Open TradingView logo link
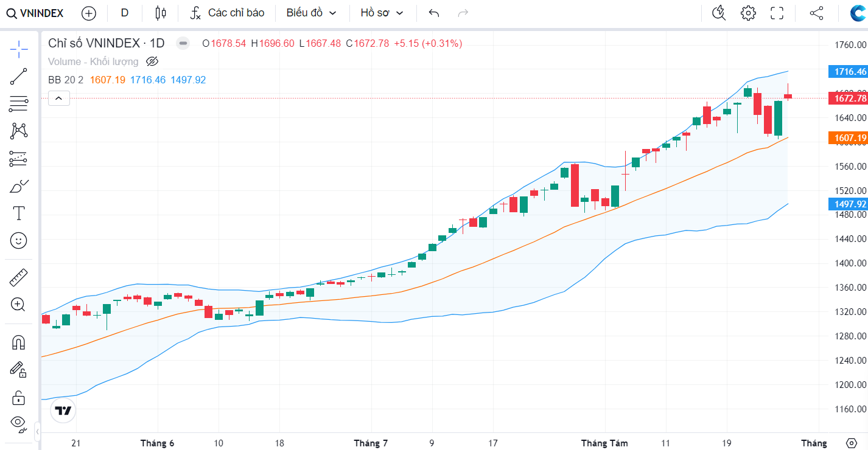Image resolution: width=868 pixels, height=450 pixels. (x=63, y=410)
